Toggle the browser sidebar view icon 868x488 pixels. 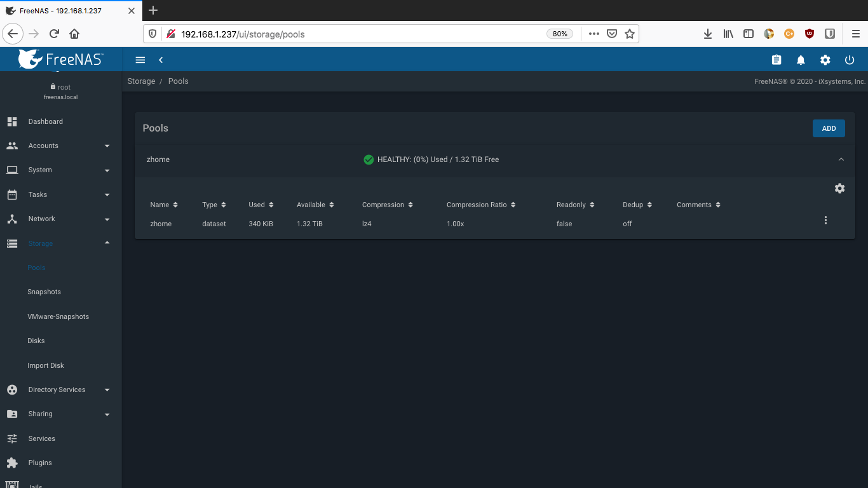coord(749,34)
